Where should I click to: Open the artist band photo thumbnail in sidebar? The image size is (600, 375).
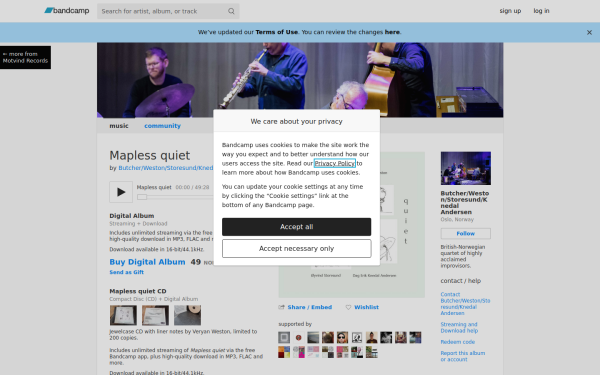pos(466,168)
